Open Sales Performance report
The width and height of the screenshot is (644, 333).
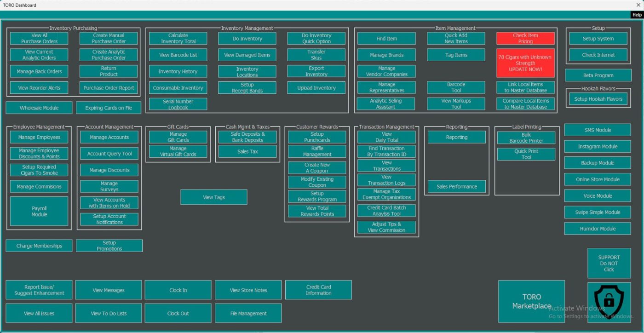(x=456, y=187)
